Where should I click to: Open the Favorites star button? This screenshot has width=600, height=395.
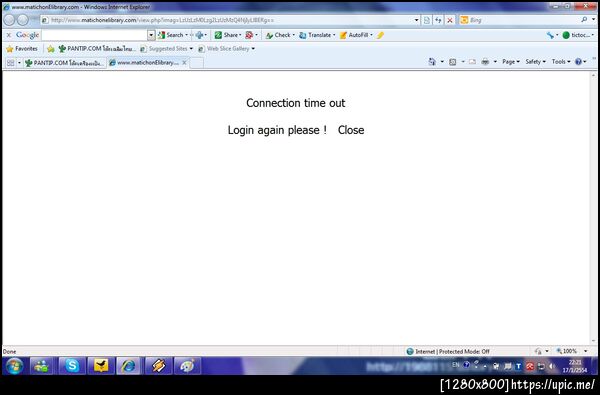tap(22, 49)
